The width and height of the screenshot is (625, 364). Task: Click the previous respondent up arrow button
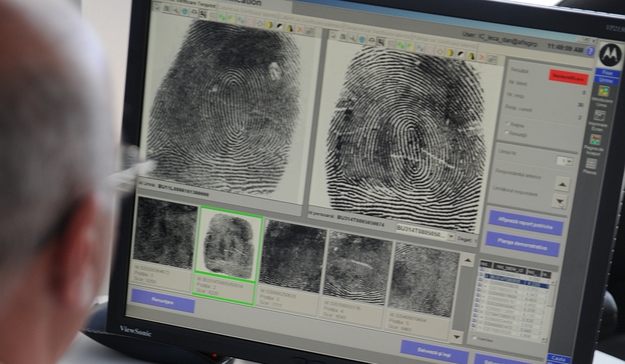pyautogui.click(x=562, y=184)
